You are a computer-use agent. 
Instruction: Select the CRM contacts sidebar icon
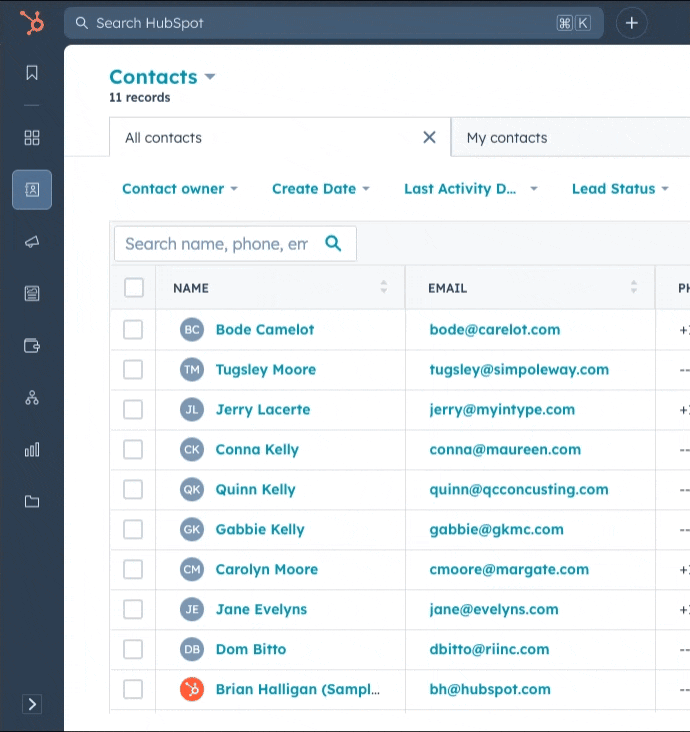click(x=32, y=190)
